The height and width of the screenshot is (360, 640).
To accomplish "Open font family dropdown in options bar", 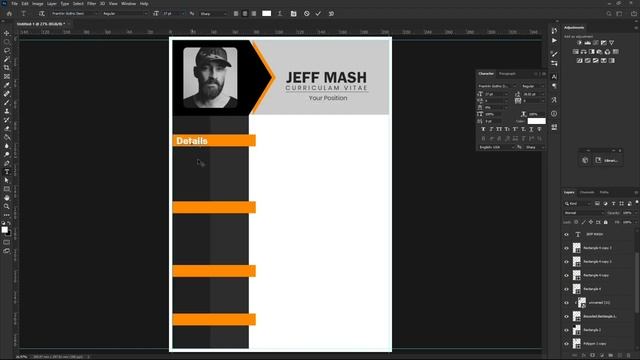I will [x=74, y=13].
